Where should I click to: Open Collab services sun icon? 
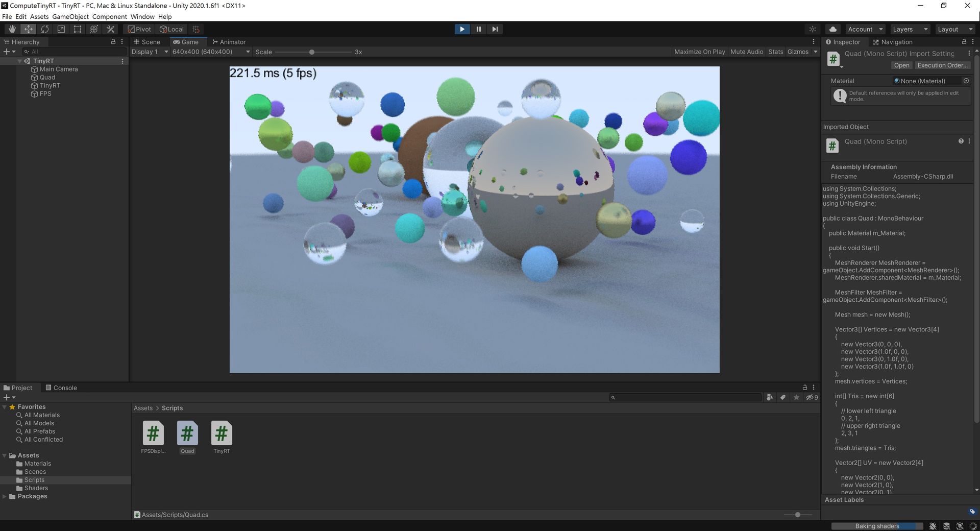pyautogui.click(x=813, y=29)
